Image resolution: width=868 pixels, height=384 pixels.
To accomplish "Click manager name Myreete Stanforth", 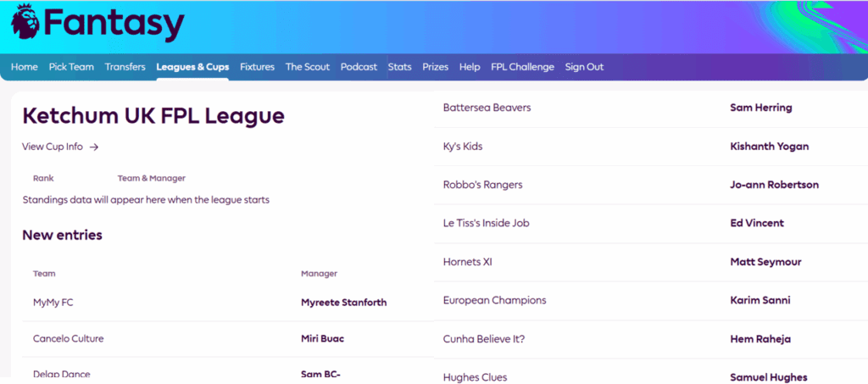I will point(344,303).
